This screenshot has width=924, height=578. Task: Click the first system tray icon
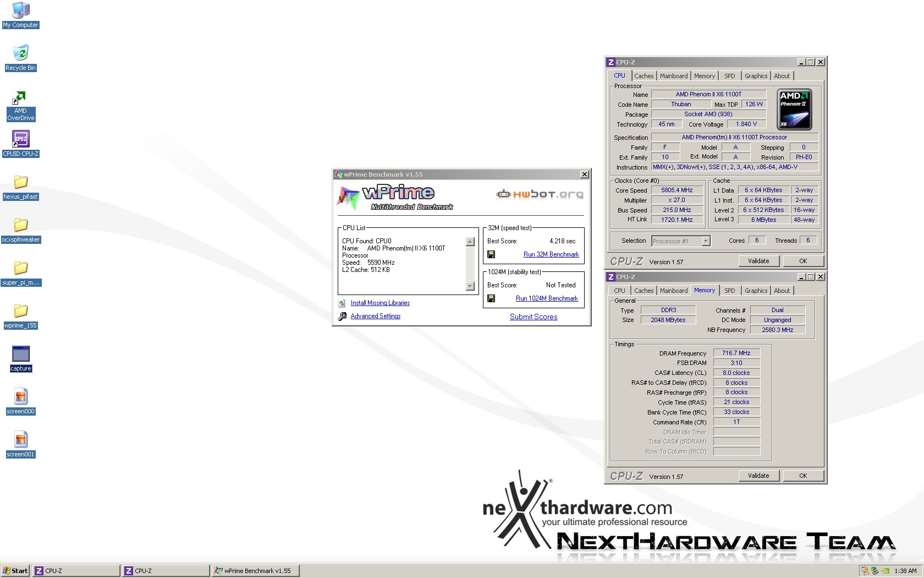pyautogui.click(x=865, y=571)
